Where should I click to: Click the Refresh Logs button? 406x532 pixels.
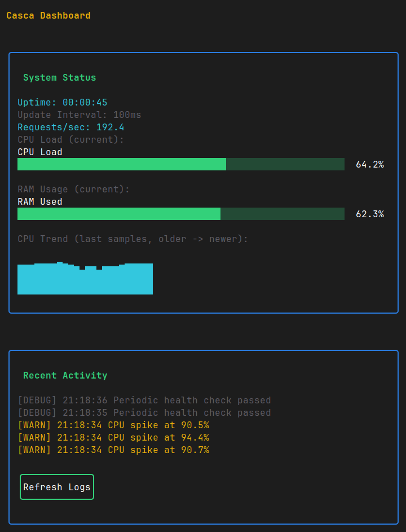tap(56, 486)
